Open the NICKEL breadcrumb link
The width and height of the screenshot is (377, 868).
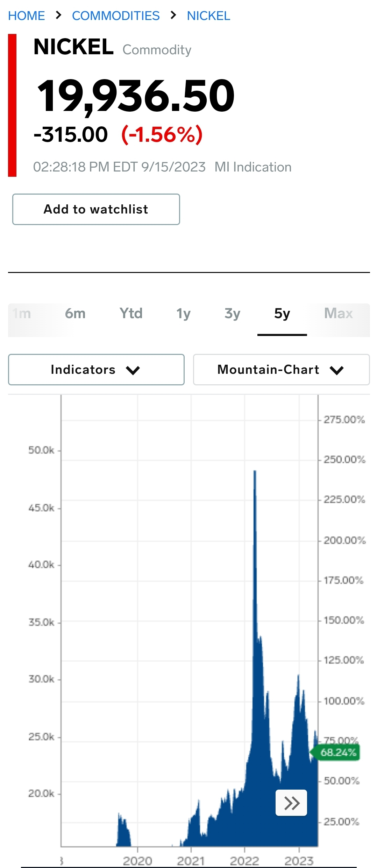coord(208,16)
